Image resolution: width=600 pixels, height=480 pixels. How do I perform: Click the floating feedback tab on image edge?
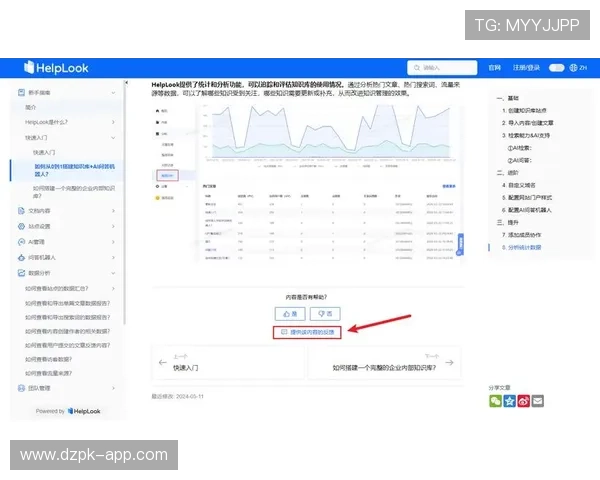(460, 244)
